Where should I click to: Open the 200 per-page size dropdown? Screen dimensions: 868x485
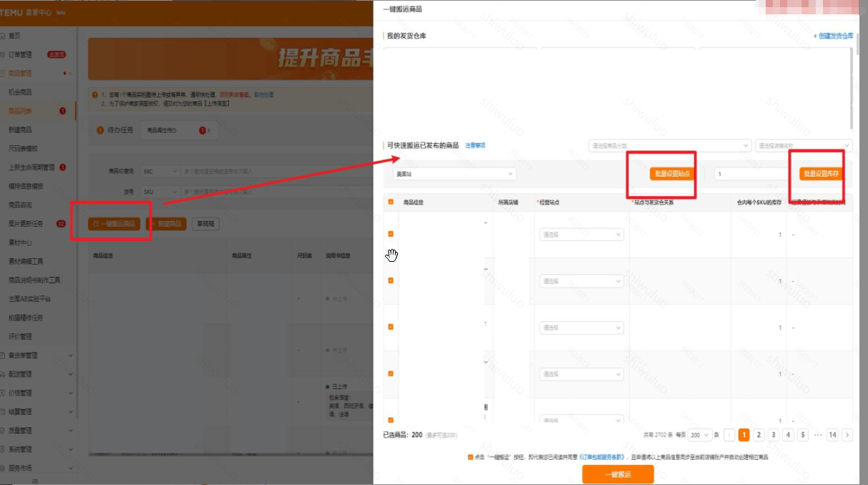click(x=700, y=435)
